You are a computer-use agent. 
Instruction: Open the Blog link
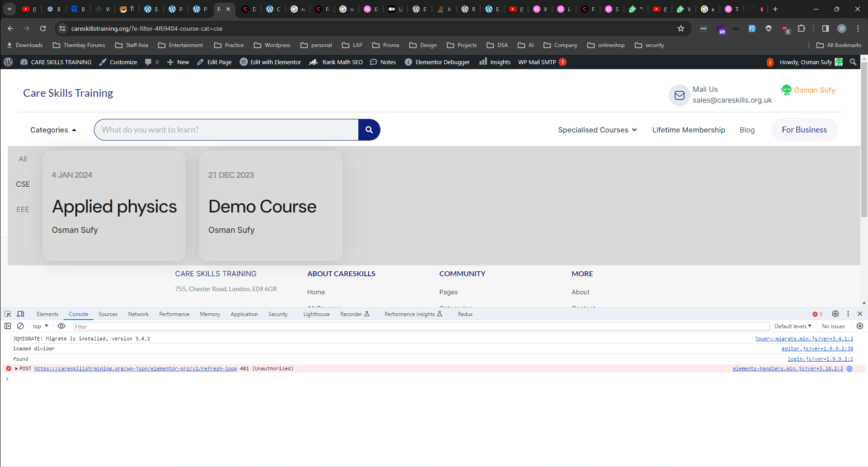[747, 130]
